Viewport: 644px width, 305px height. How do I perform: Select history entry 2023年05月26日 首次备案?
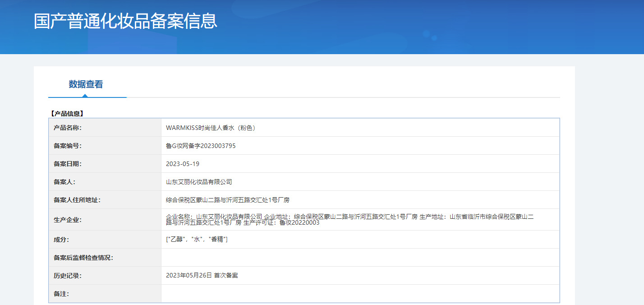pyautogui.click(x=202, y=276)
